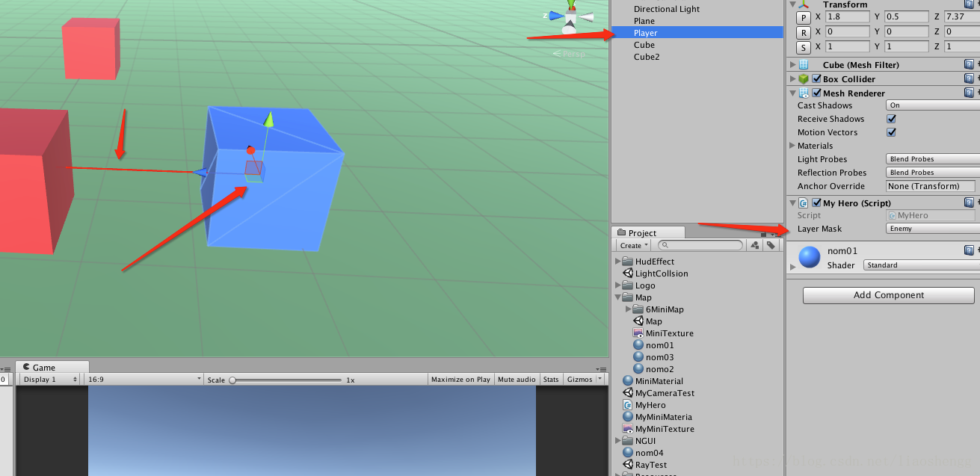Image resolution: width=980 pixels, height=476 pixels.
Task: Expand the Materials foldout
Action: pos(793,146)
